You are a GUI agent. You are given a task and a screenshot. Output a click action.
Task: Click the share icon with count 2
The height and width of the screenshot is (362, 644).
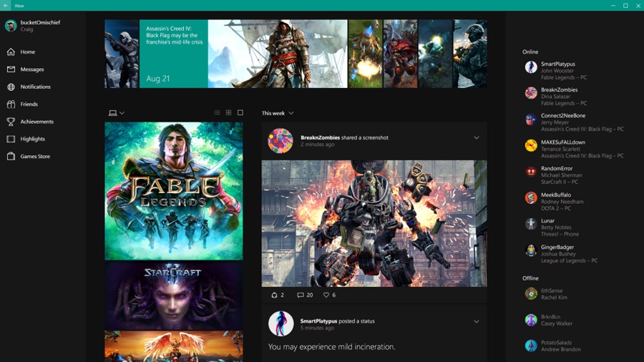click(274, 295)
